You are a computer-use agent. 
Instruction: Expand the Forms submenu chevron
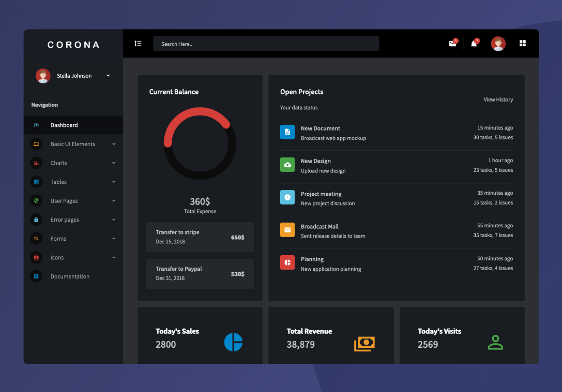coord(114,238)
